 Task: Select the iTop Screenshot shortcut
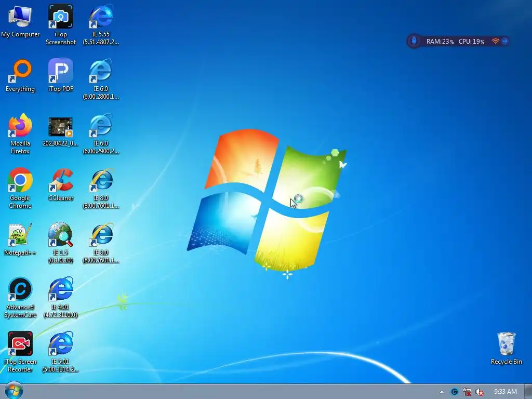(60, 25)
